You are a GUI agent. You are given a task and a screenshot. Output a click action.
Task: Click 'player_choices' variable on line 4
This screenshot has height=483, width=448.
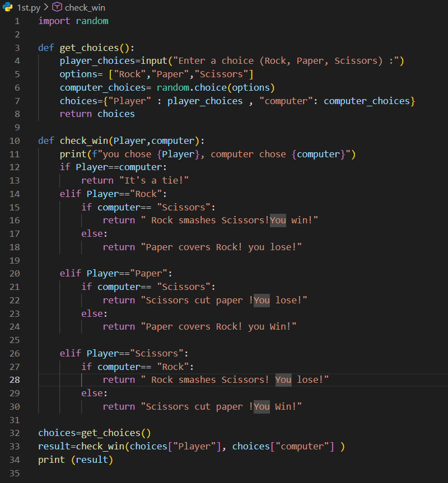coord(97,61)
